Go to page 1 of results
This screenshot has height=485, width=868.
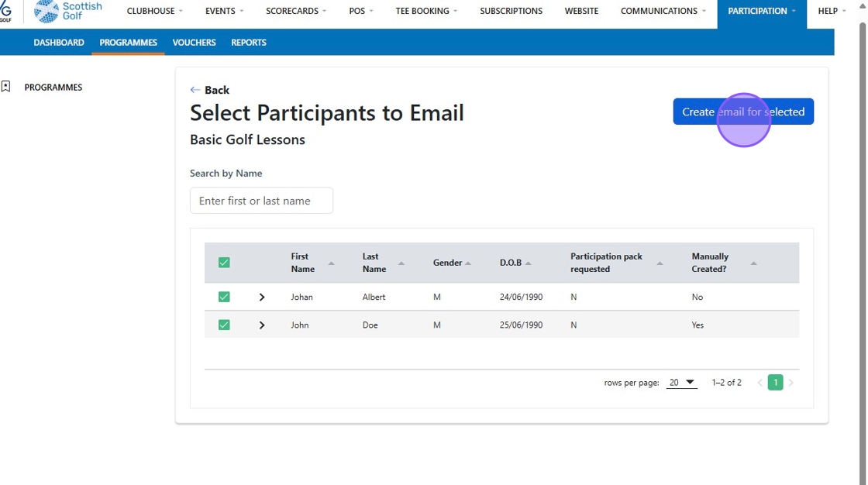coord(775,382)
